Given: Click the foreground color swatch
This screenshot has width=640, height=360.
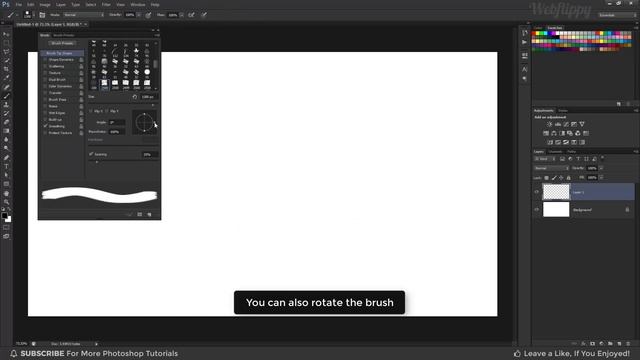Looking at the screenshot, I should pos(4,216).
